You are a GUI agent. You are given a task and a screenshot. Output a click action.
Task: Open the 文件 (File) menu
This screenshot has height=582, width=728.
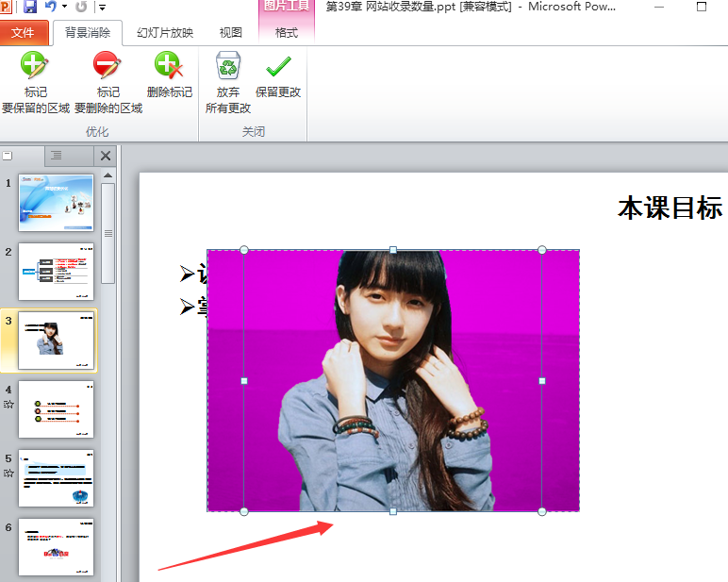(x=23, y=32)
